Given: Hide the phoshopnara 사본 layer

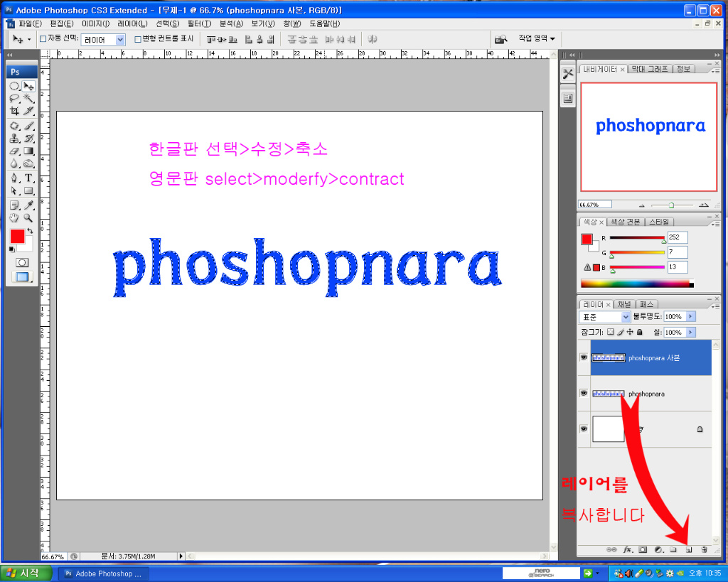Looking at the screenshot, I should (x=584, y=357).
